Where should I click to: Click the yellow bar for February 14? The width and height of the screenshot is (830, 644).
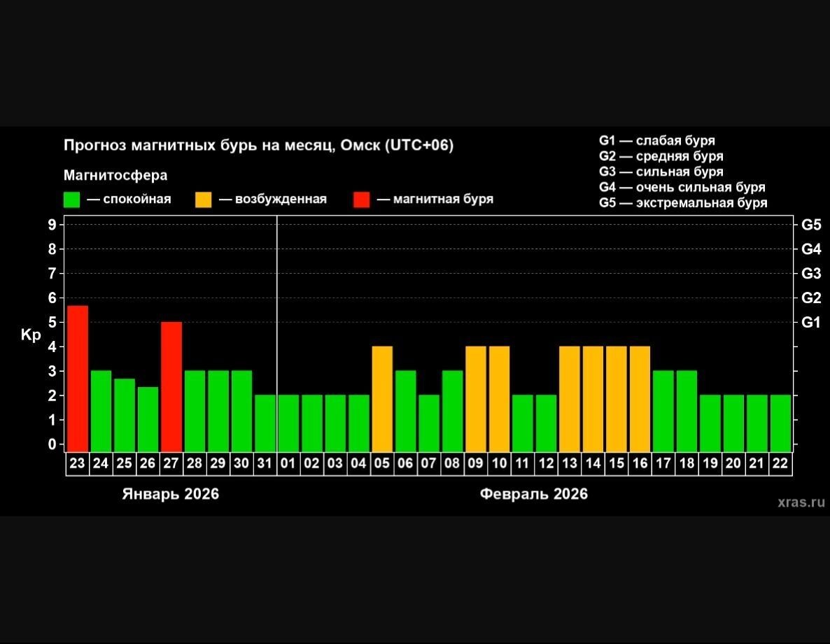point(593,399)
